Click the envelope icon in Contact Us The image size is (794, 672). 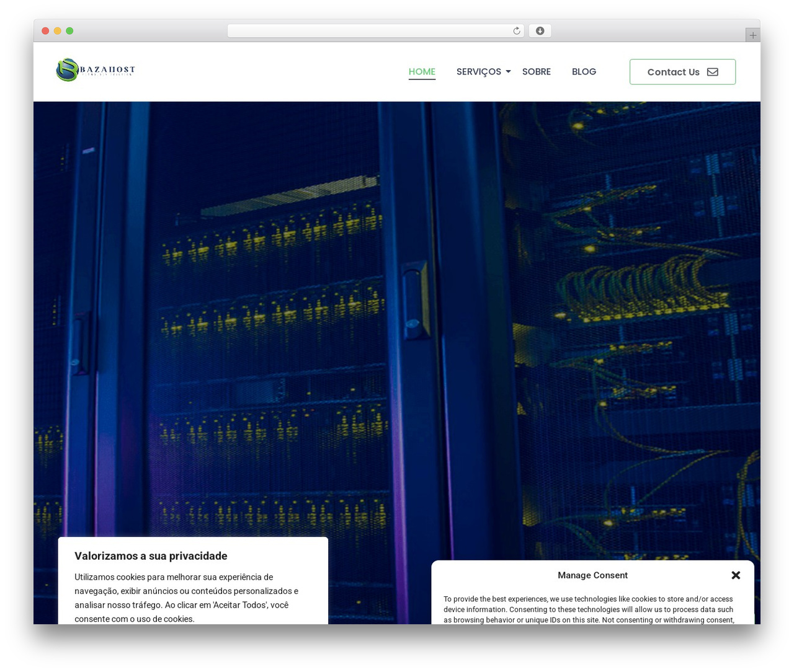pos(713,72)
